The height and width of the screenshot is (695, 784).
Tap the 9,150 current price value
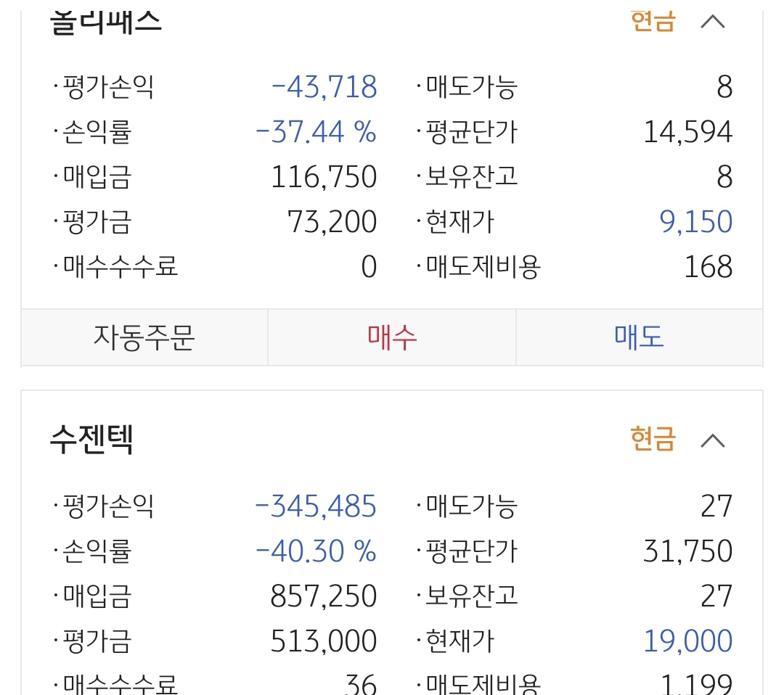click(x=695, y=222)
